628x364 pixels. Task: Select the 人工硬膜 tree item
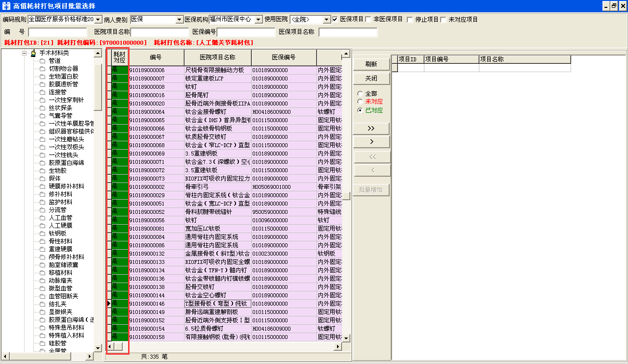click(60, 226)
